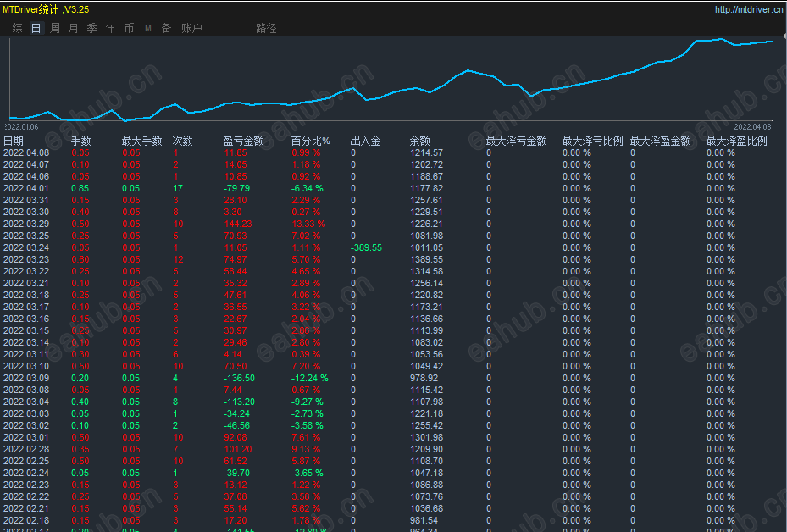Open the 月 monthly statistics tab
Viewport: 787px width, 532px height.
pyautogui.click(x=74, y=28)
